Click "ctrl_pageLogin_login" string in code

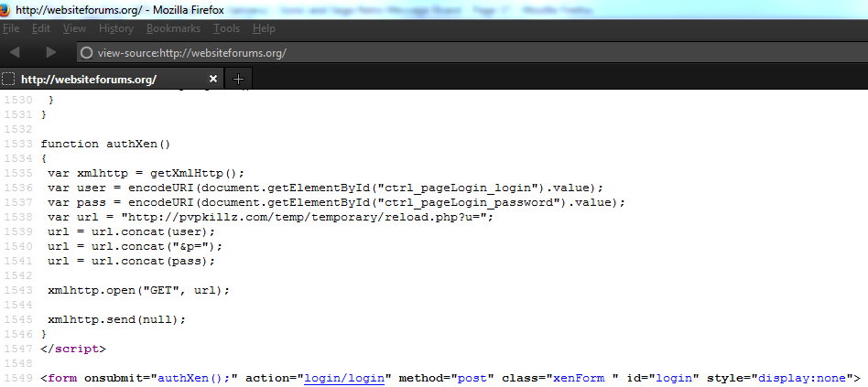click(x=458, y=188)
